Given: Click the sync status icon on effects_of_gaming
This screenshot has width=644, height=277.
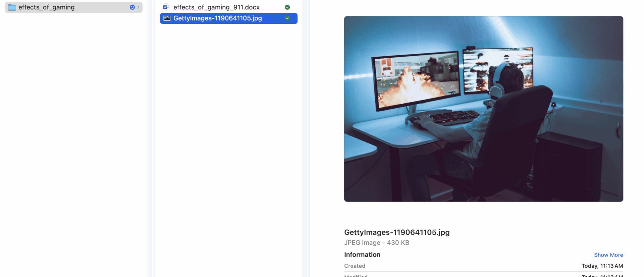Looking at the screenshot, I should pos(132,7).
